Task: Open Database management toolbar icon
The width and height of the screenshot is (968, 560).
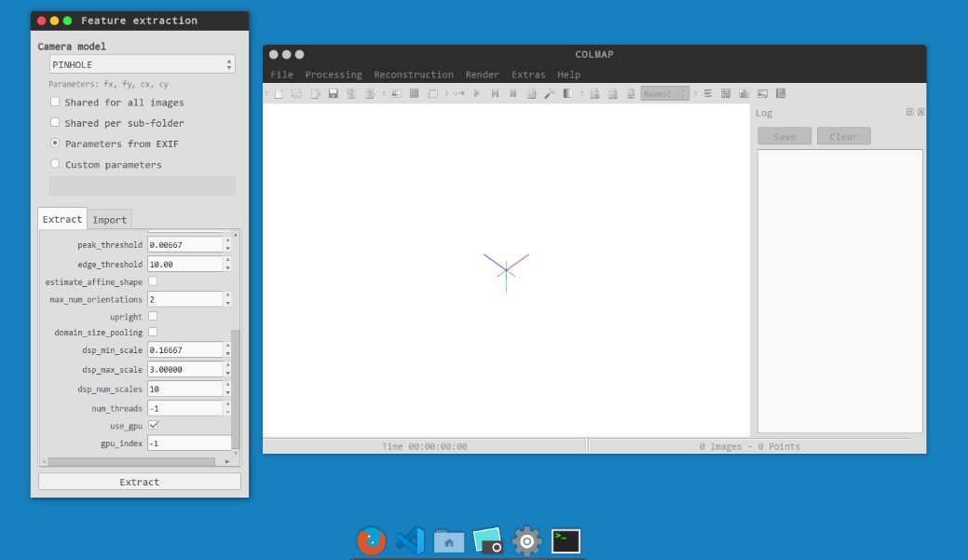Action: click(x=433, y=93)
